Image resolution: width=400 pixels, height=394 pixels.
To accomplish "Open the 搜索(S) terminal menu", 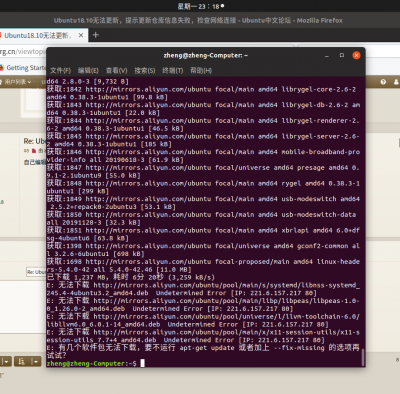I will (145, 71).
